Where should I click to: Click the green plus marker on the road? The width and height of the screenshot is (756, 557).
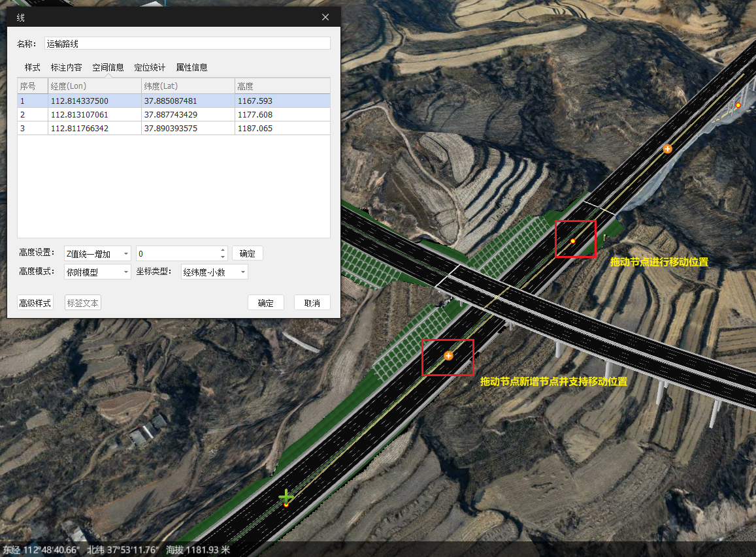pos(286,498)
